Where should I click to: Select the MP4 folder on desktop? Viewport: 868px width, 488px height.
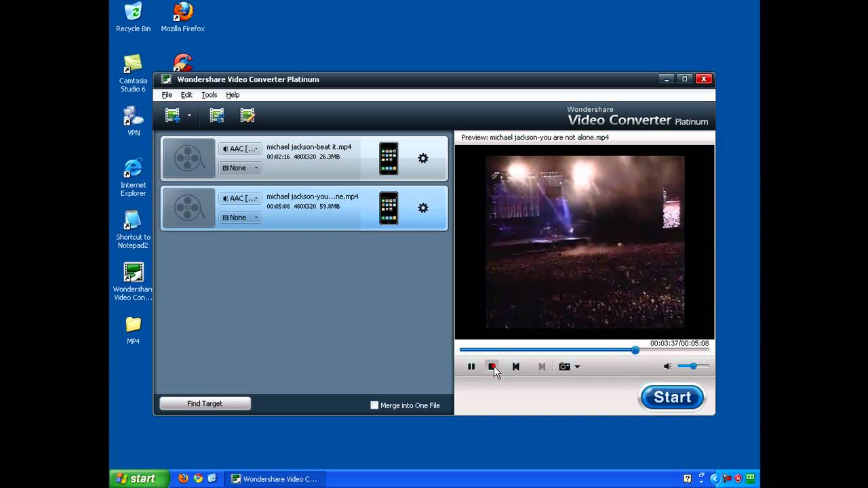pyautogui.click(x=133, y=330)
